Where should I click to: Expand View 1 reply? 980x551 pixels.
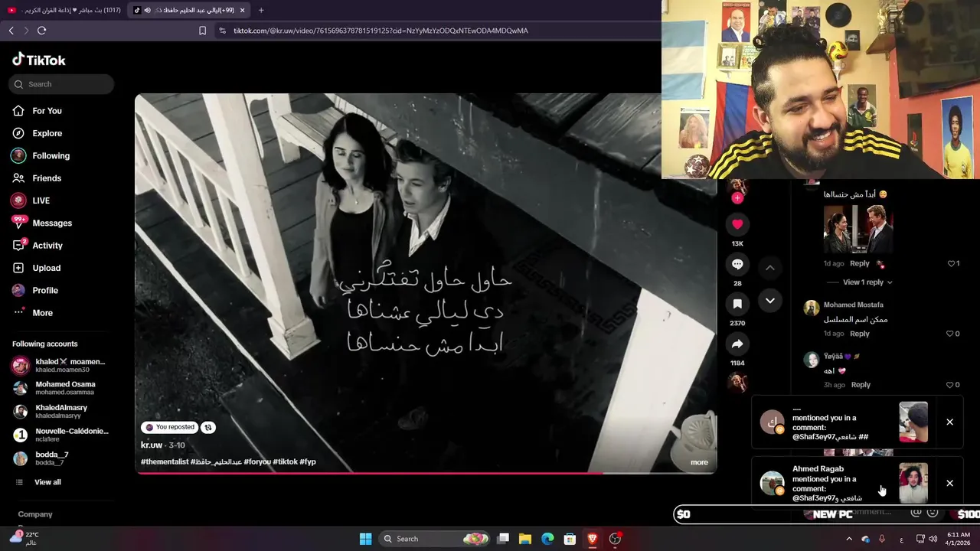coord(867,282)
